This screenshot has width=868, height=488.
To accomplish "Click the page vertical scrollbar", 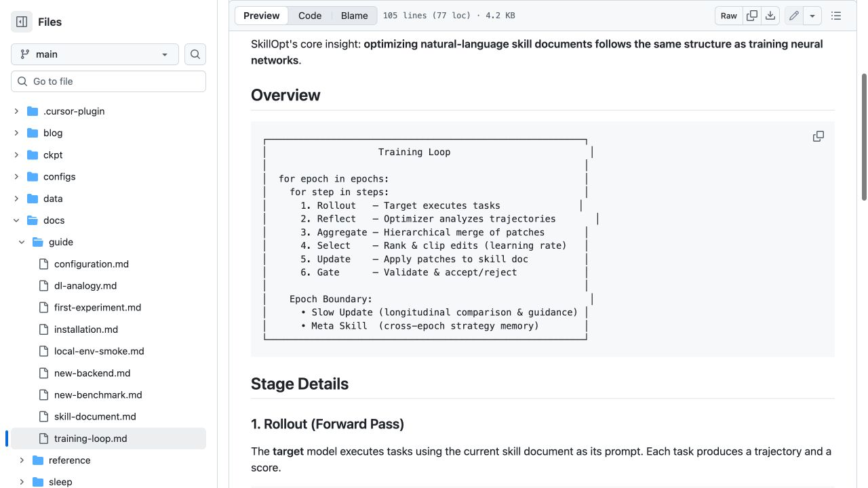I will click(864, 136).
